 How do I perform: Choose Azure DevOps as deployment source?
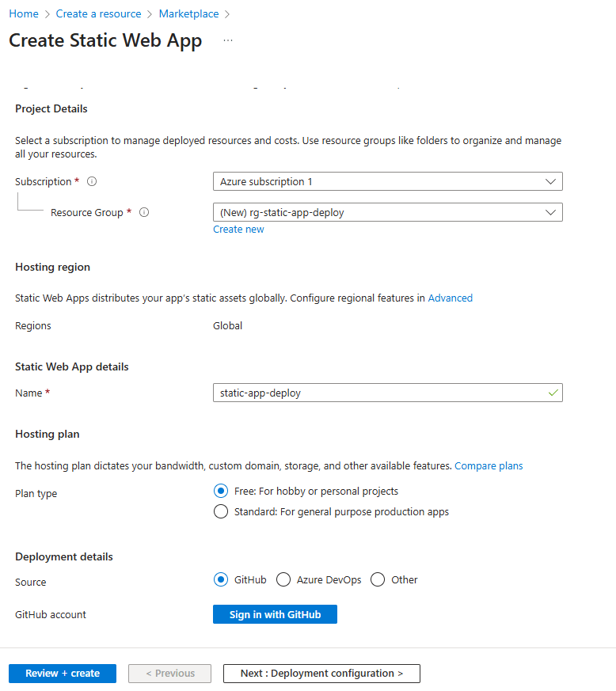(283, 579)
